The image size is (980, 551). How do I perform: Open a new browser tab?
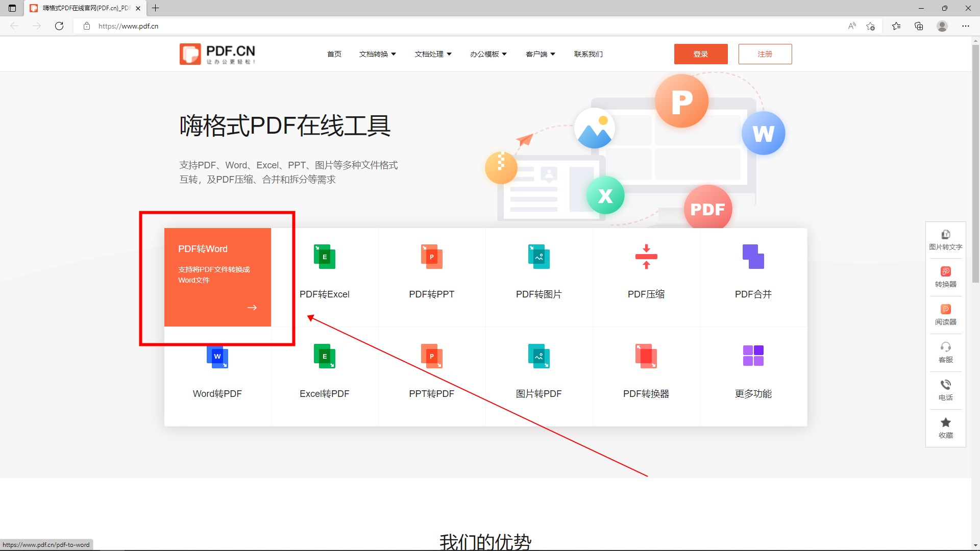pyautogui.click(x=156, y=8)
